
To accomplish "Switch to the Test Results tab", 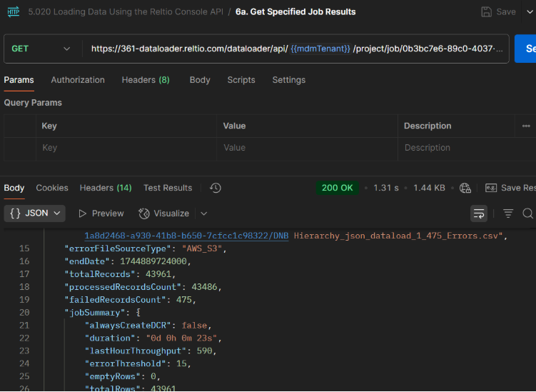I will [168, 188].
